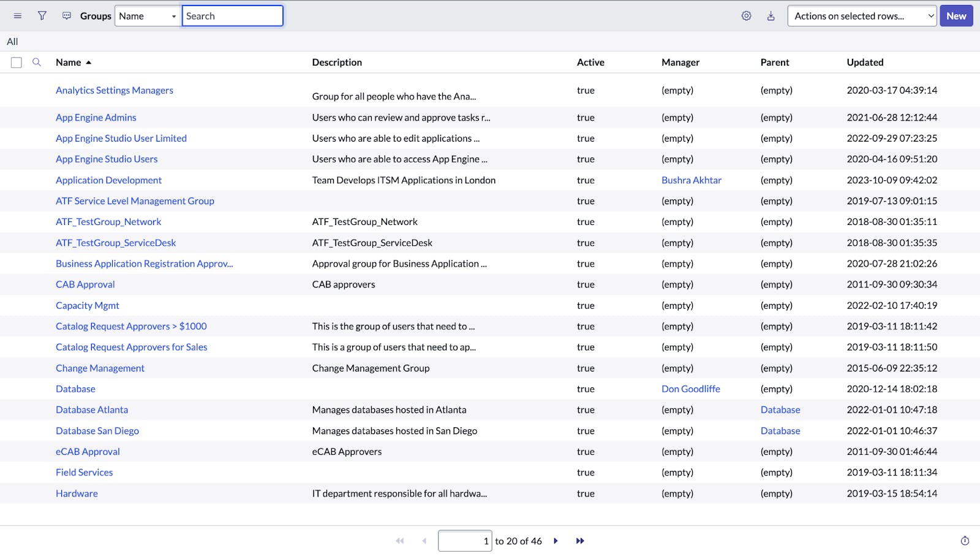Screen dimensions: 980x556
Task: Open the Application Development group
Action: [108, 180]
